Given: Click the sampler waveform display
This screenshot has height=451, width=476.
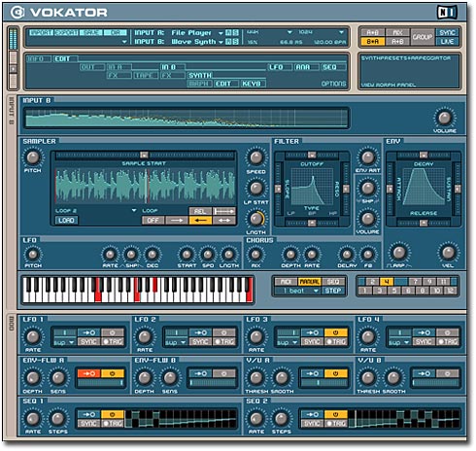Looking at the screenshot, I should tap(145, 187).
